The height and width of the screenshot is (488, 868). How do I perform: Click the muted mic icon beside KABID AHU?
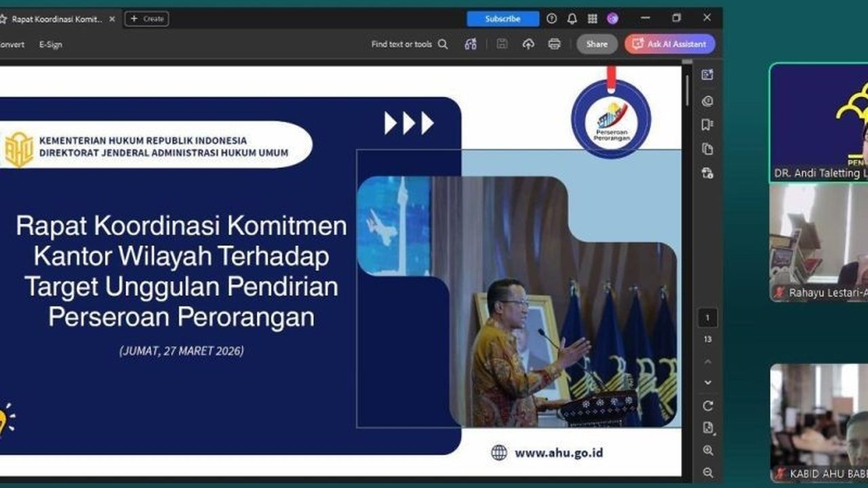tap(781, 474)
